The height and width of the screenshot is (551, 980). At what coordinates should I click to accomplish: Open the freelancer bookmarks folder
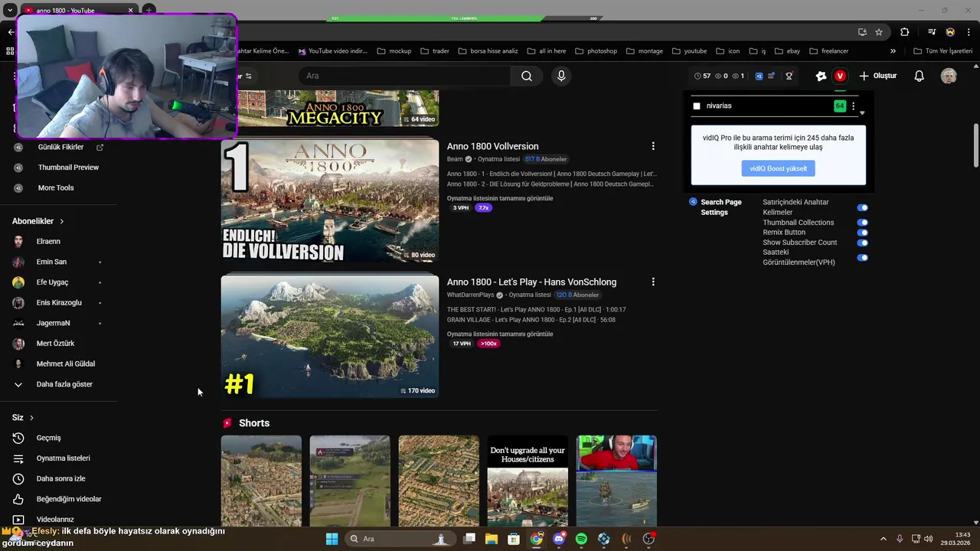pyautogui.click(x=828, y=51)
